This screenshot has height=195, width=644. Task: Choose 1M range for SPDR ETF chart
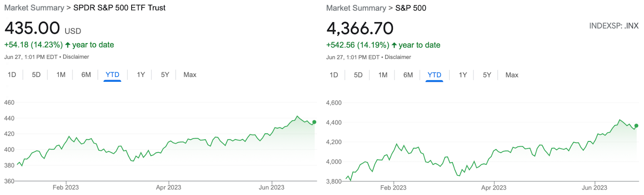click(x=61, y=75)
